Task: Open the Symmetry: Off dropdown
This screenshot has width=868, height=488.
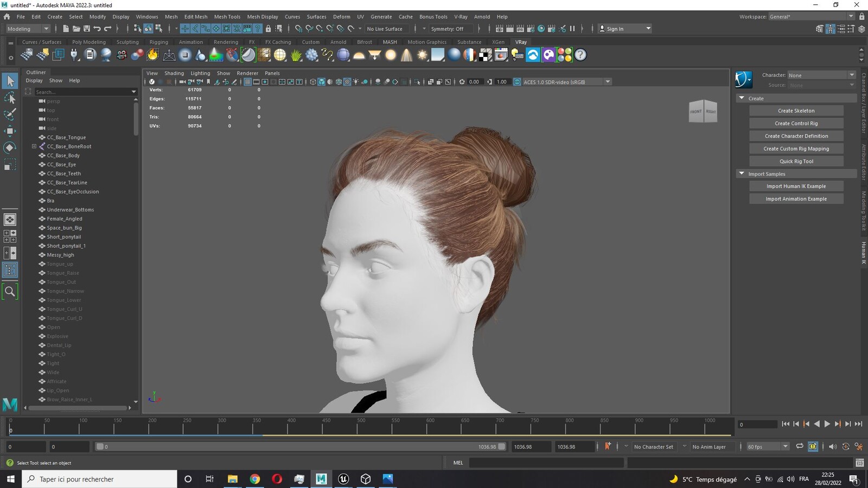Action: click(452, 29)
